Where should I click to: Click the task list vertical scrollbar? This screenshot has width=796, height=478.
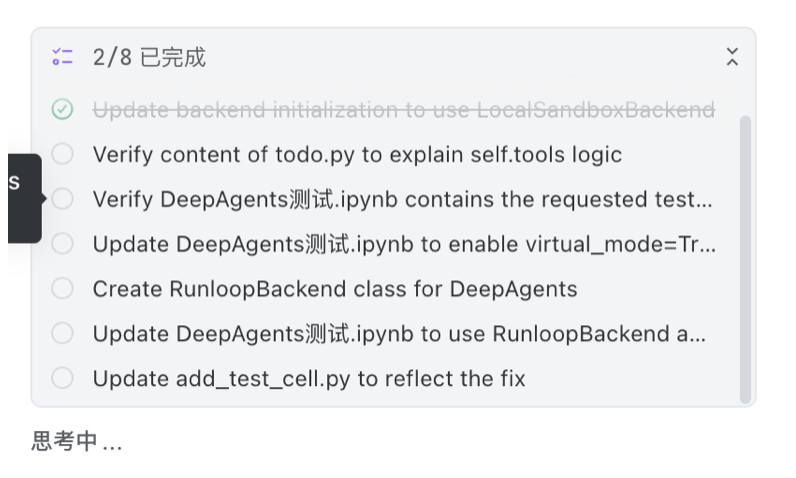(x=745, y=258)
